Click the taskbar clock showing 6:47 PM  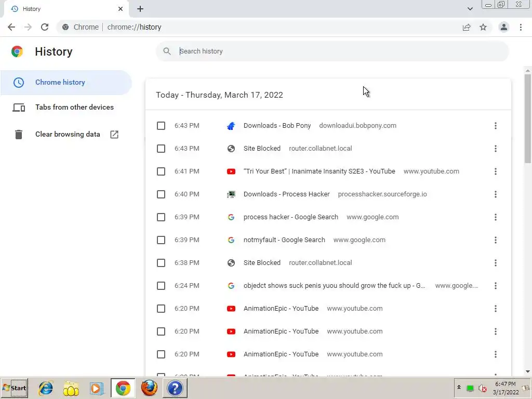(506, 388)
